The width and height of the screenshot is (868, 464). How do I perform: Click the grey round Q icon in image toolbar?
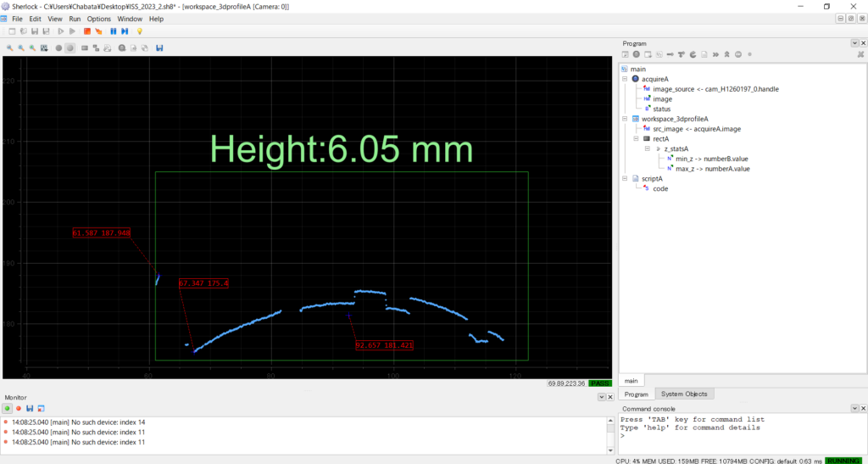pos(122,48)
